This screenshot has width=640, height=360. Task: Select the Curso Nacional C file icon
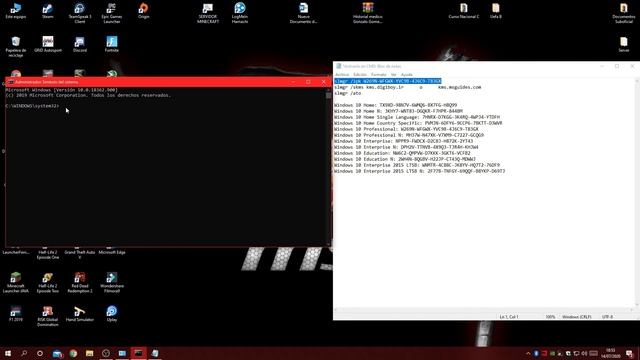[x=464, y=11]
